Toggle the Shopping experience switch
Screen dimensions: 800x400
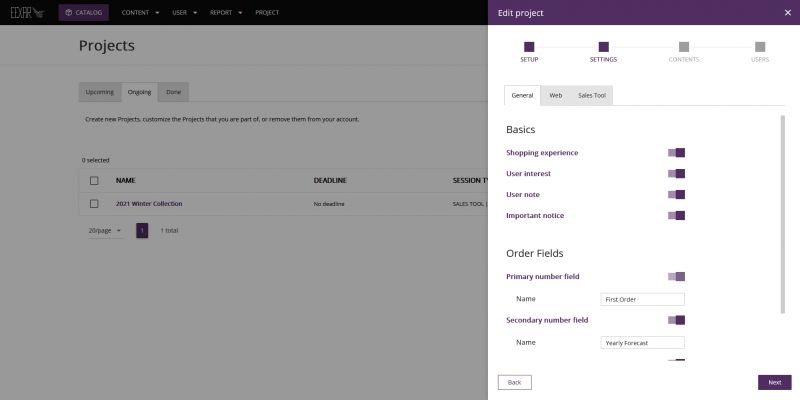(676, 153)
